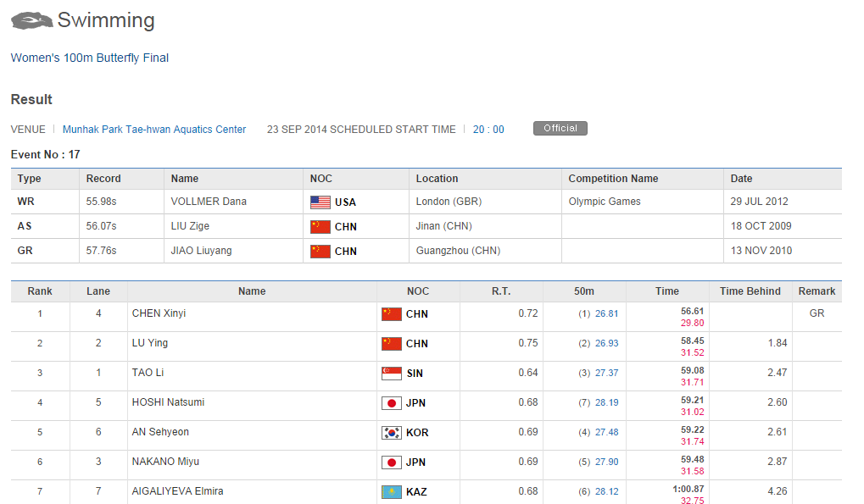Click the Remark column header
Image resolution: width=864 pixels, height=504 pixels.
817,291
